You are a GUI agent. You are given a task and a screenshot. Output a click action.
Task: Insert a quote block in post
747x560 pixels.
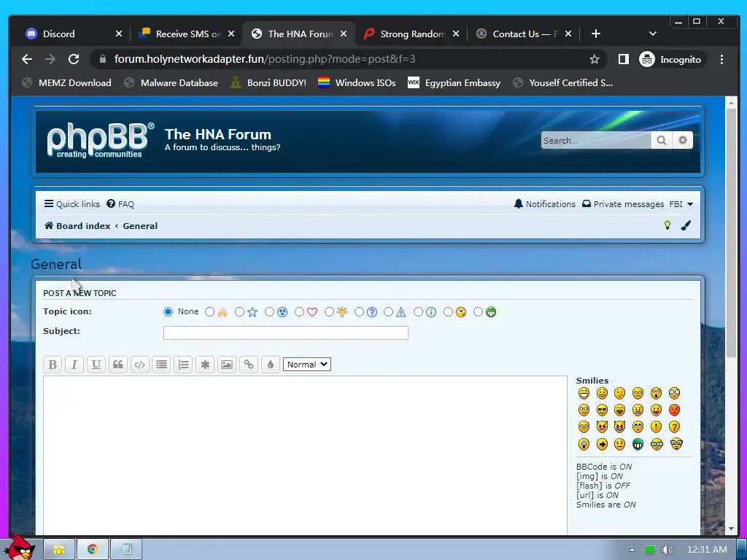pos(117,365)
